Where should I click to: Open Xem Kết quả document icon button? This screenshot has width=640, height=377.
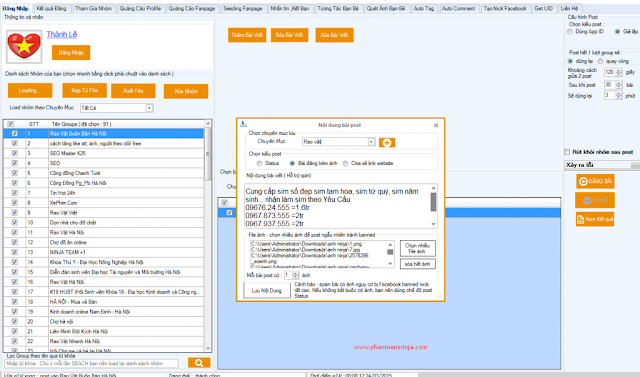(x=595, y=219)
